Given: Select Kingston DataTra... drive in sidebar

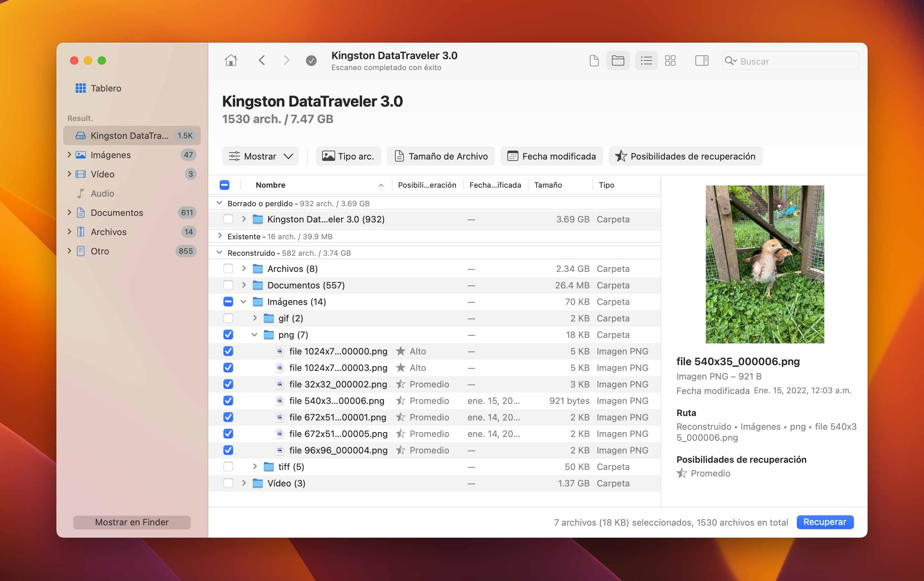Looking at the screenshot, I should point(132,135).
